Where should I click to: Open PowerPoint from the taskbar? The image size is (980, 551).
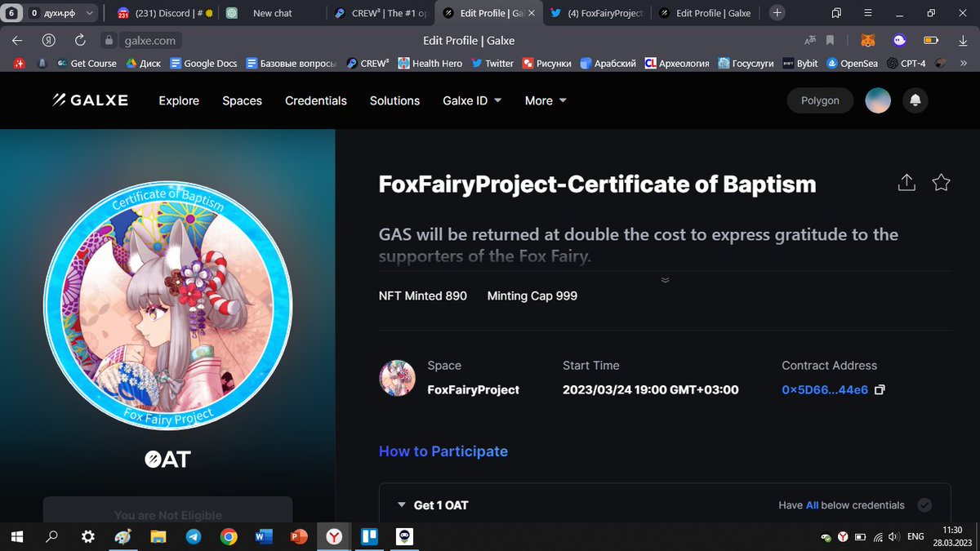pos(298,536)
